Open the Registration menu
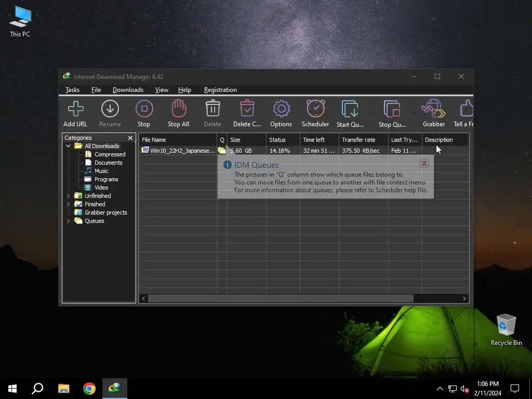The image size is (532, 399). (220, 90)
